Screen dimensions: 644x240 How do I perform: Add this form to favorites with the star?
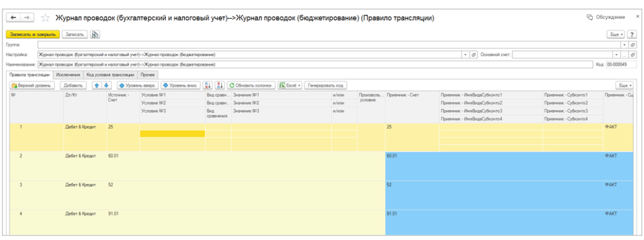click(46, 18)
